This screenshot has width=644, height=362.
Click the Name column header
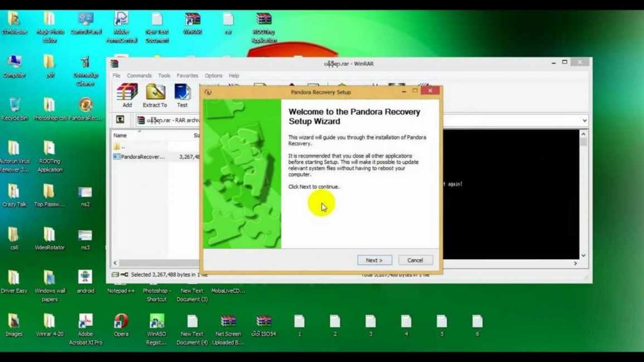(120, 135)
